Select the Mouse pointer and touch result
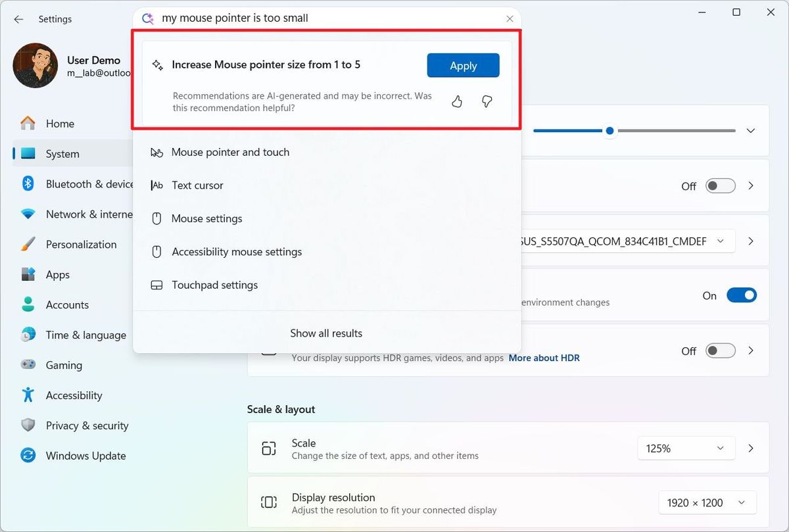789x532 pixels. (230, 152)
